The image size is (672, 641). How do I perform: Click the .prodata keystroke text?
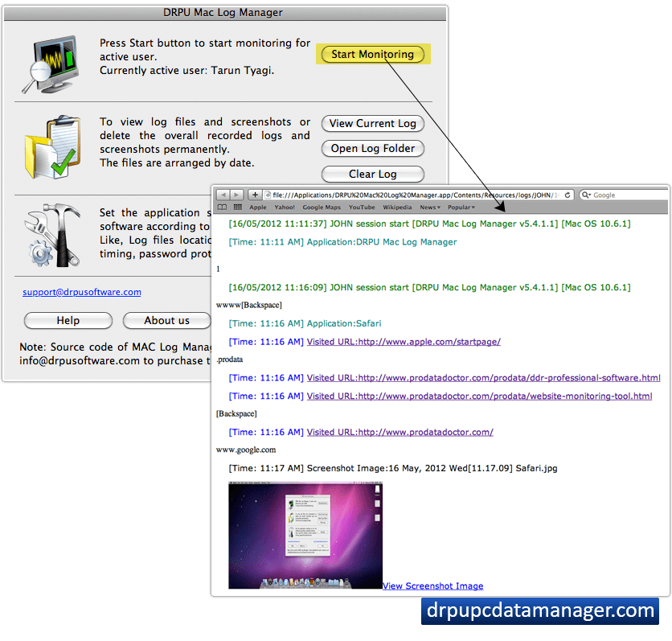pyautogui.click(x=230, y=360)
